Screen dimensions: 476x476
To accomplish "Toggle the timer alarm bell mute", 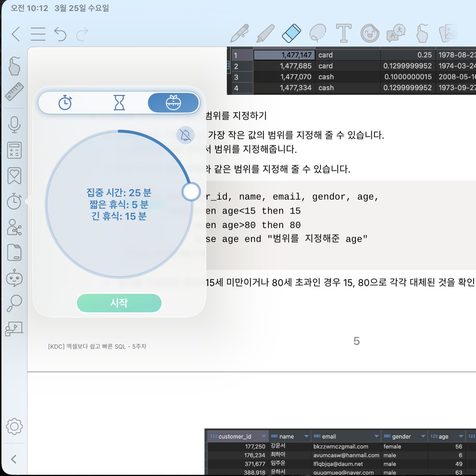I will [x=185, y=135].
